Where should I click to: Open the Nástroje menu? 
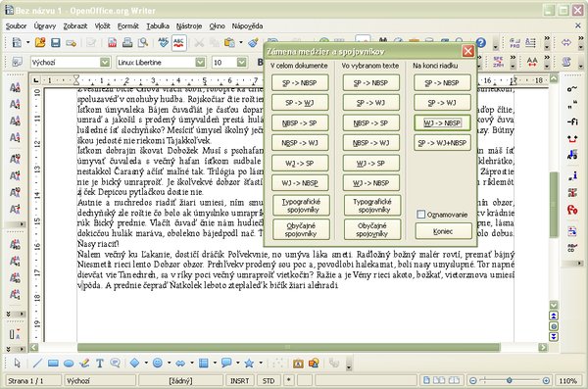(189, 25)
